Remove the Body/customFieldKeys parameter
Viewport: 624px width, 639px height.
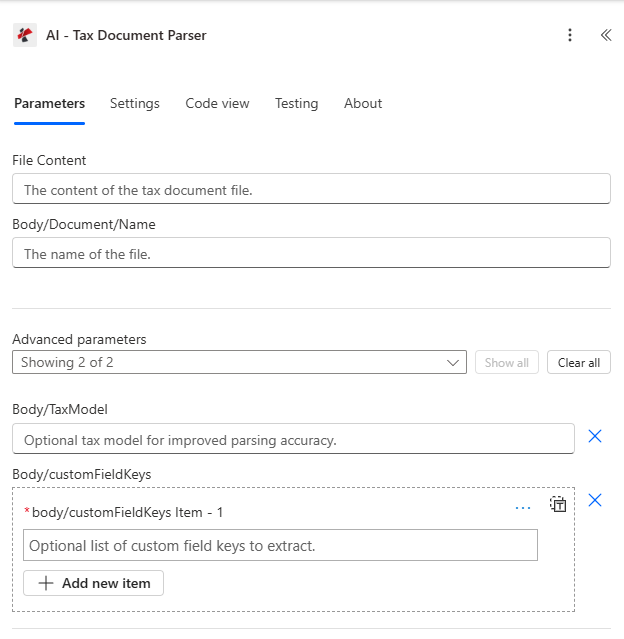(x=595, y=500)
